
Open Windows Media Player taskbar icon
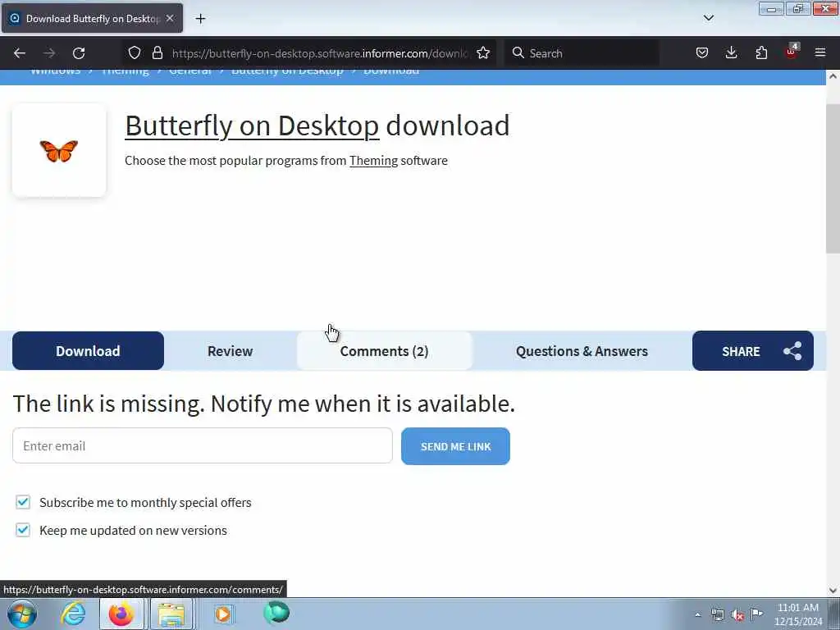click(x=223, y=614)
